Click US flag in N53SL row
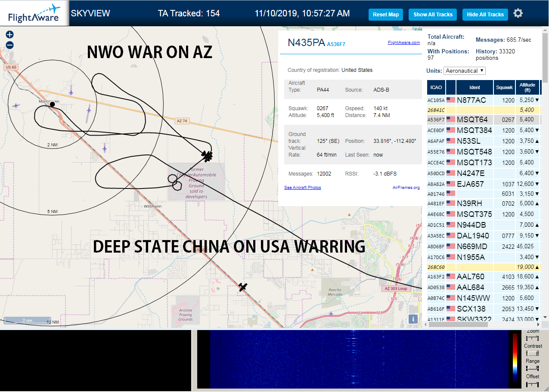 451,141
